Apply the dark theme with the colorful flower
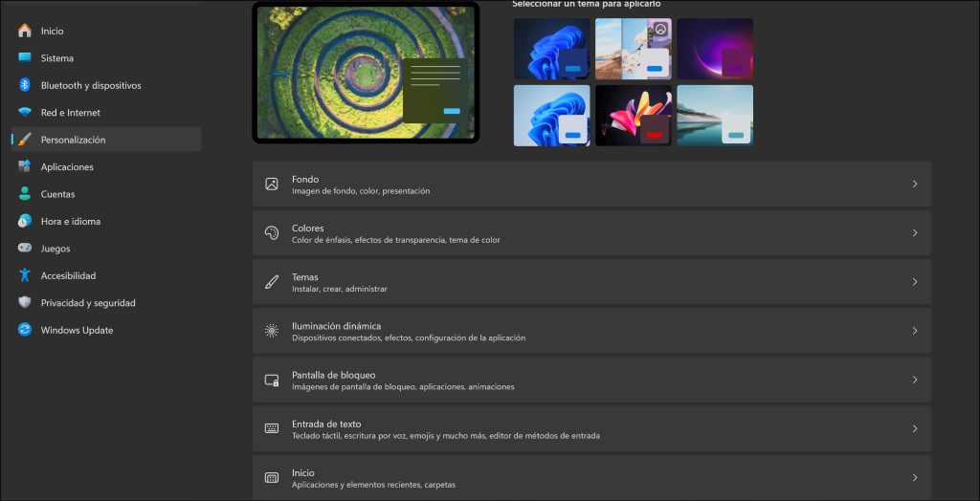Screen dimensions: 980x501 pos(633,115)
